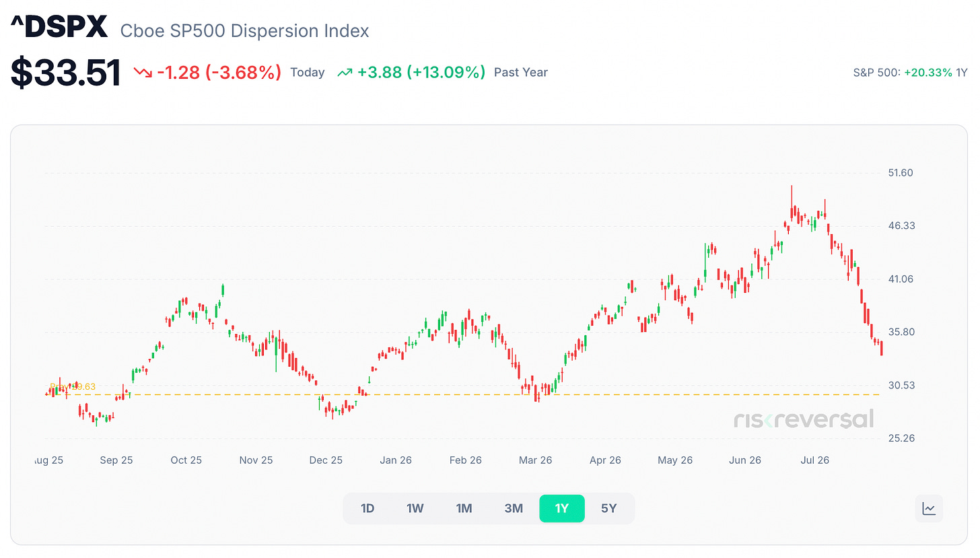The width and height of the screenshot is (980, 558).
Task: Open the chart type icon button
Action: coord(929,509)
